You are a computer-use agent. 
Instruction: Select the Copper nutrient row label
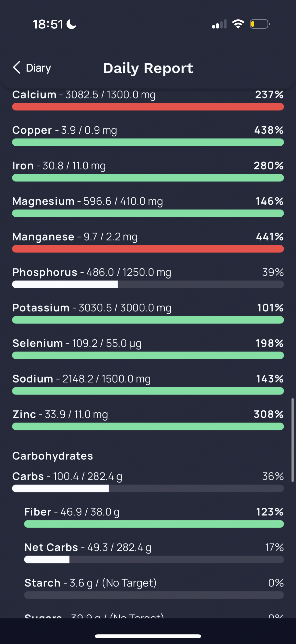tap(32, 130)
